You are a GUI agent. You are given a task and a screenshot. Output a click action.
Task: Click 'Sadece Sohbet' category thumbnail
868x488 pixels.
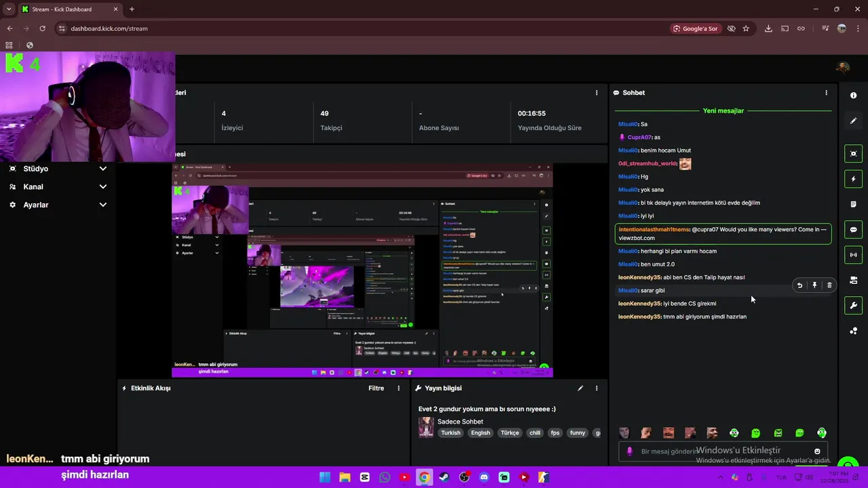pyautogui.click(x=426, y=427)
